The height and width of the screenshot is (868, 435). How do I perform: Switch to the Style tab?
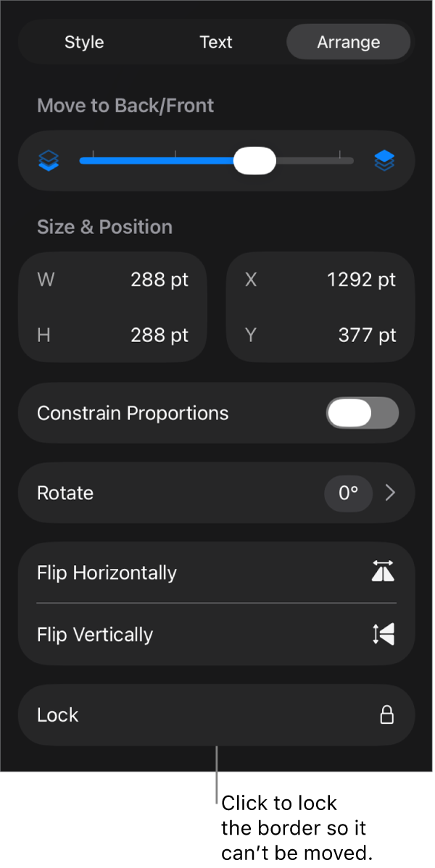pyautogui.click(x=83, y=42)
